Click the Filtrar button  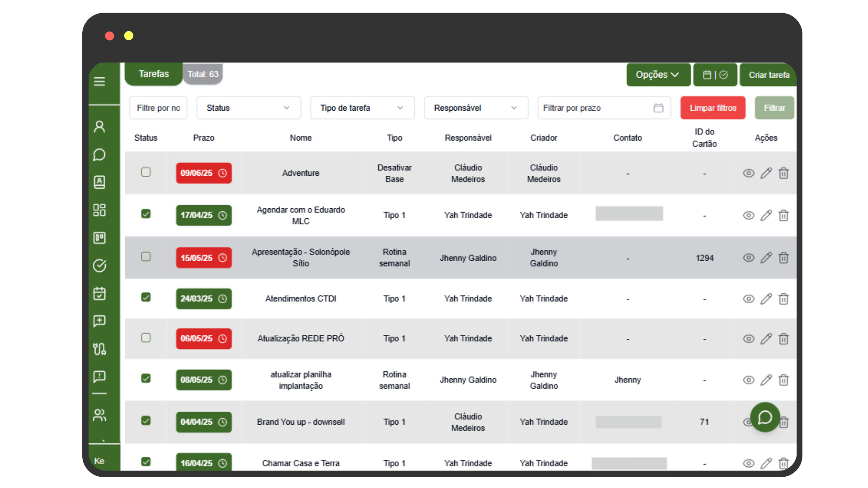click(x=774, y=108)
